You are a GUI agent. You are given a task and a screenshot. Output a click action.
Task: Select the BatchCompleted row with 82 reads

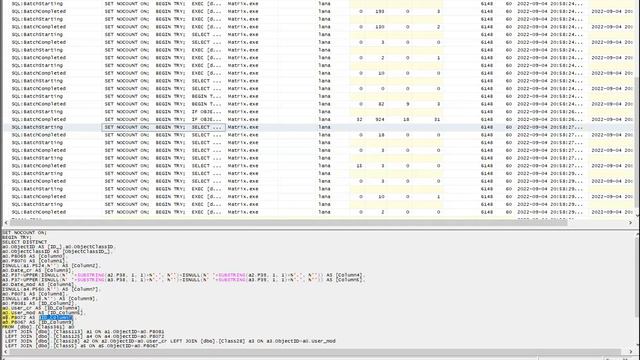coord(318,104)
